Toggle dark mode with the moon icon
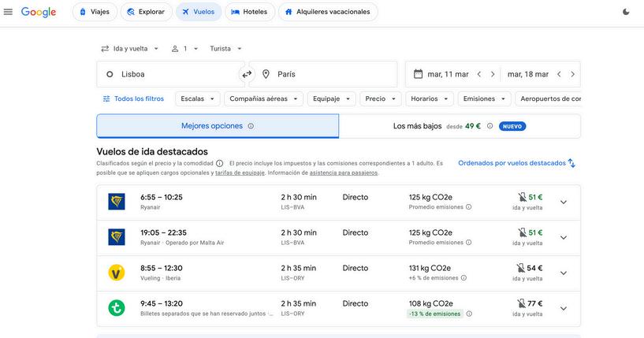 [x=626, y=12]
